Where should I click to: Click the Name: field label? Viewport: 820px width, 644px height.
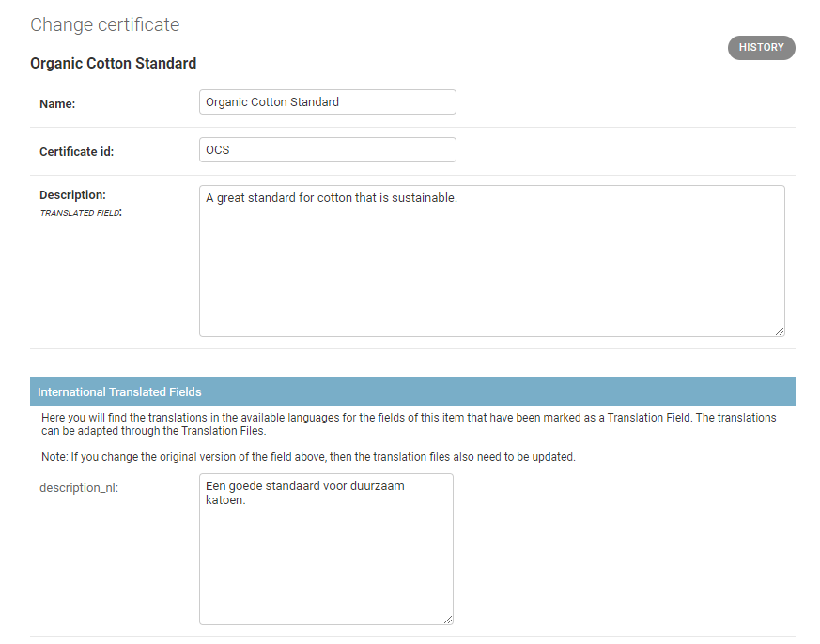(57, 104)
